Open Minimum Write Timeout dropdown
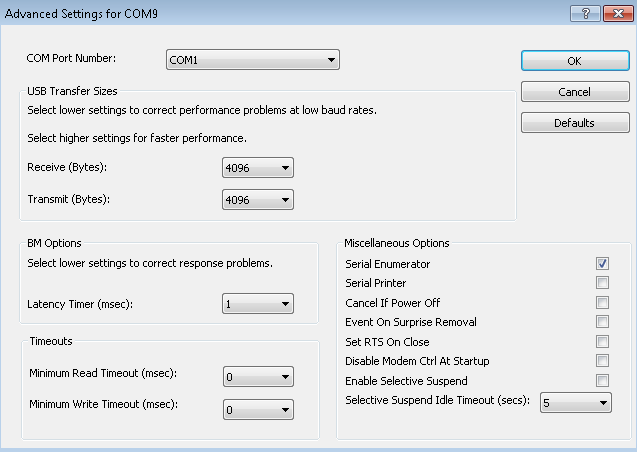637x452 pixels. 258,409
